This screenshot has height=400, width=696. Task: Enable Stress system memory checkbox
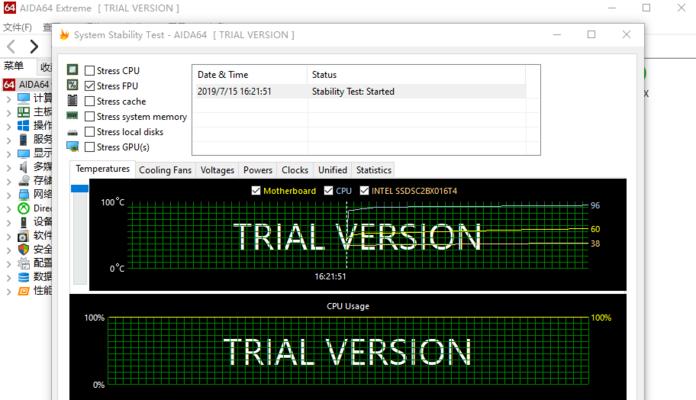pos(90,116)
